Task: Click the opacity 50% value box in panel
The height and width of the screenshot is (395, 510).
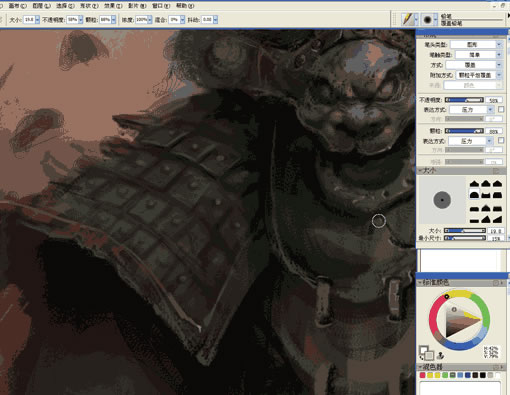Action: [x=494, y=100]
